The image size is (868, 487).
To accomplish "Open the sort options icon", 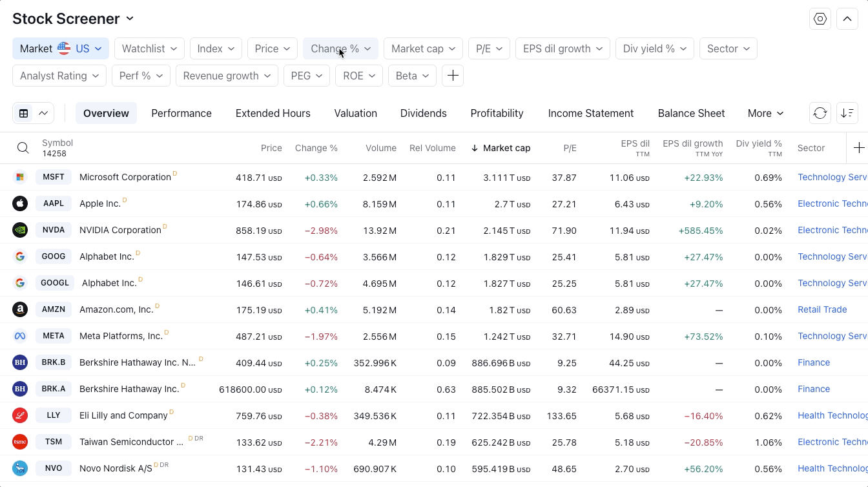I will [x=847, y=113].
